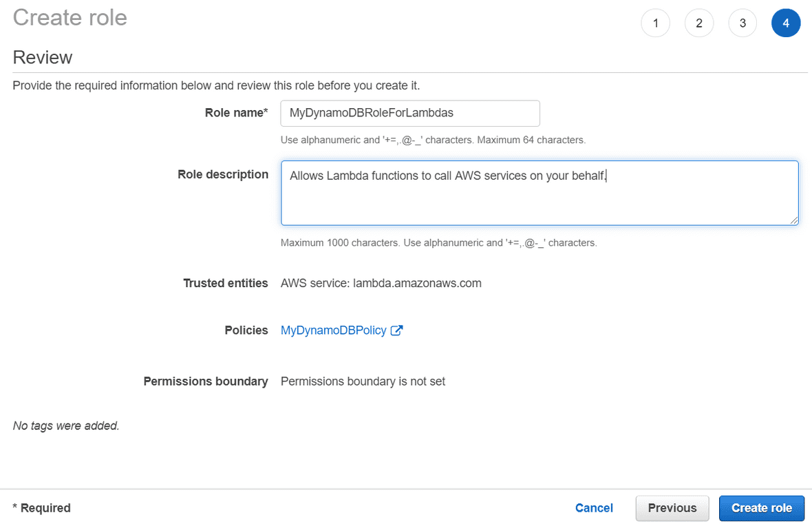Click the Create role page title

coord(70,18)
